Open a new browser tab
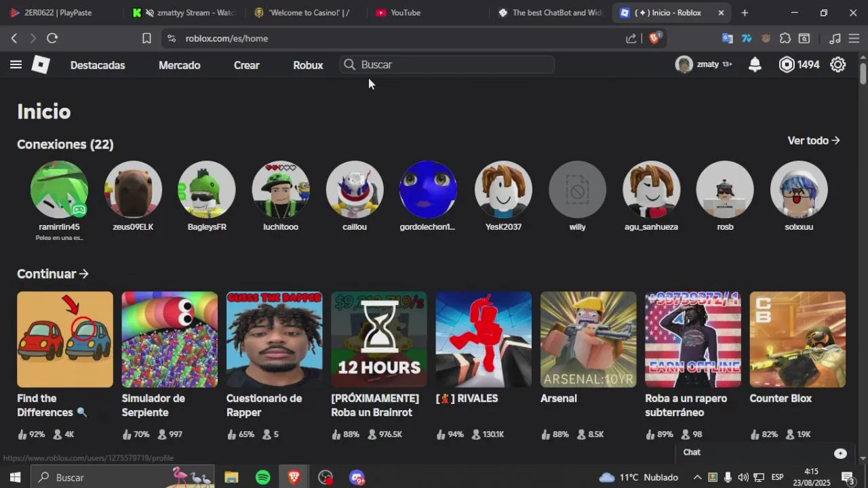868x488 pixels. click(745, 12)
